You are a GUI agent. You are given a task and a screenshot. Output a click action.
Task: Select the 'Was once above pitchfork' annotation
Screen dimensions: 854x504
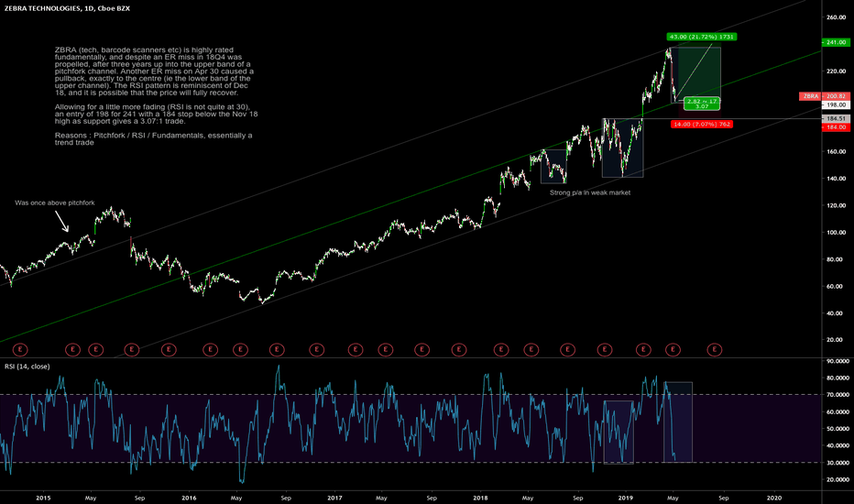[54, 203]
